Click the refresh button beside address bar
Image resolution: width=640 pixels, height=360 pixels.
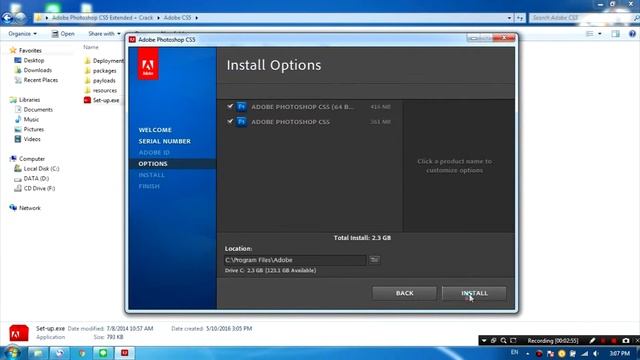pos(520,18)
